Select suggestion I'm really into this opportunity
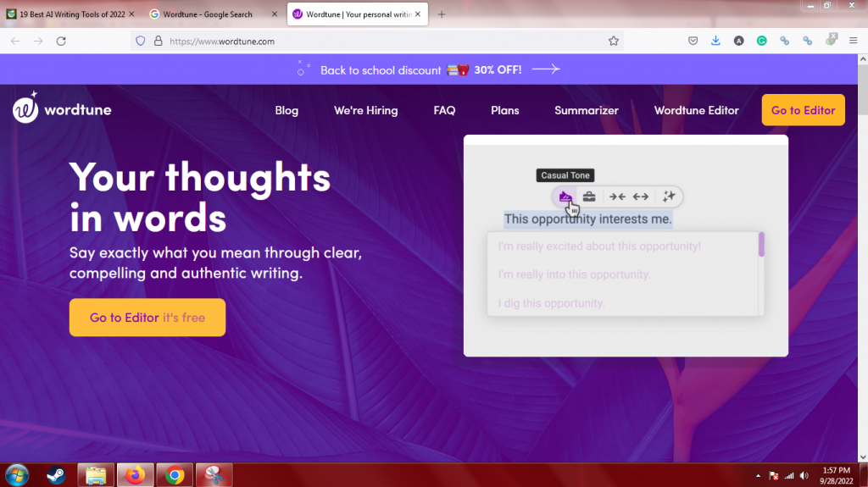Image resolution: width=868 pixels, height=487 pixels. coord(574,274)
